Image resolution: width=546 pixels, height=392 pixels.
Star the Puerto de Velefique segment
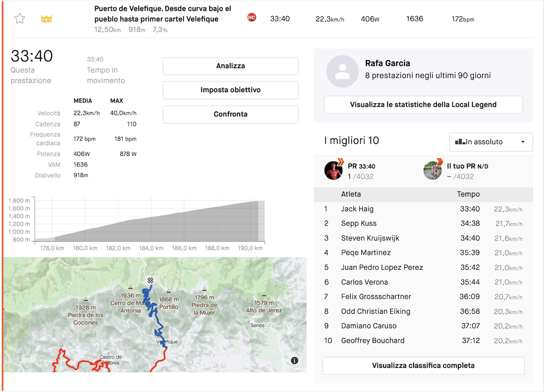(x=20, y=19)
